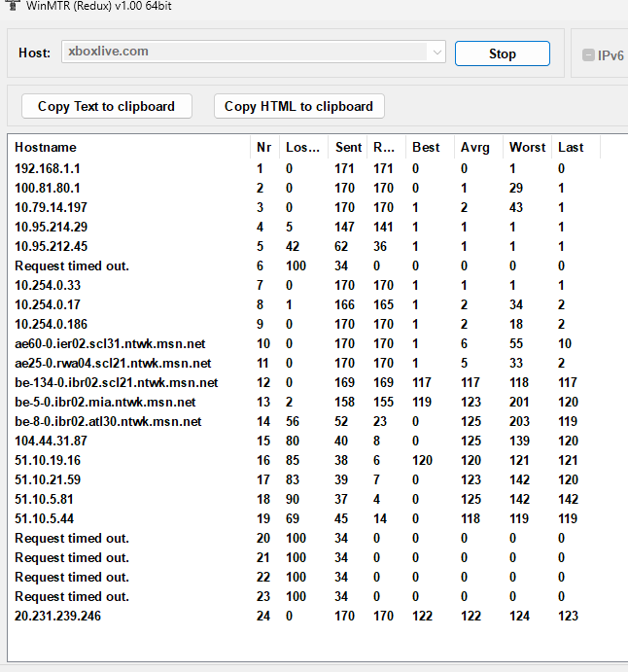The height and width of the screenshot is (672, 628).
Task: Click the Hostname column header
Action: [x=46, y=147]
